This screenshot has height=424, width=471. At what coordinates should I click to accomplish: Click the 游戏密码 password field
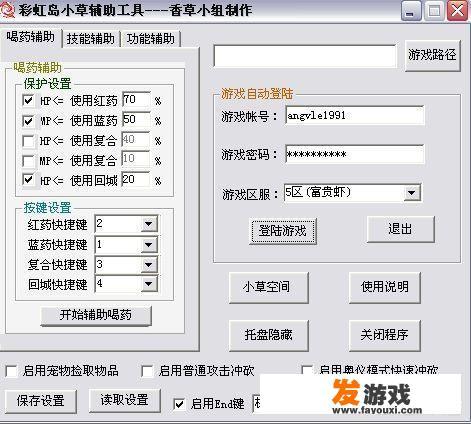355,154
